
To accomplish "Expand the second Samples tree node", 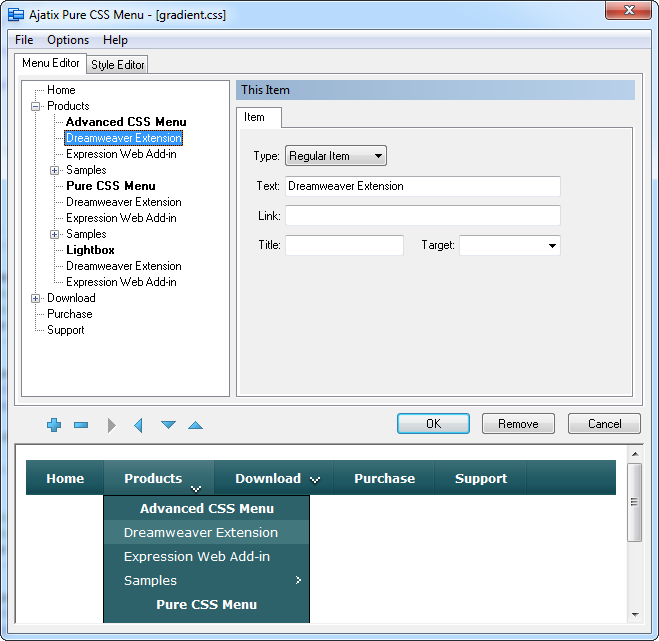I will pyautogui.click(x=54, y=234).
